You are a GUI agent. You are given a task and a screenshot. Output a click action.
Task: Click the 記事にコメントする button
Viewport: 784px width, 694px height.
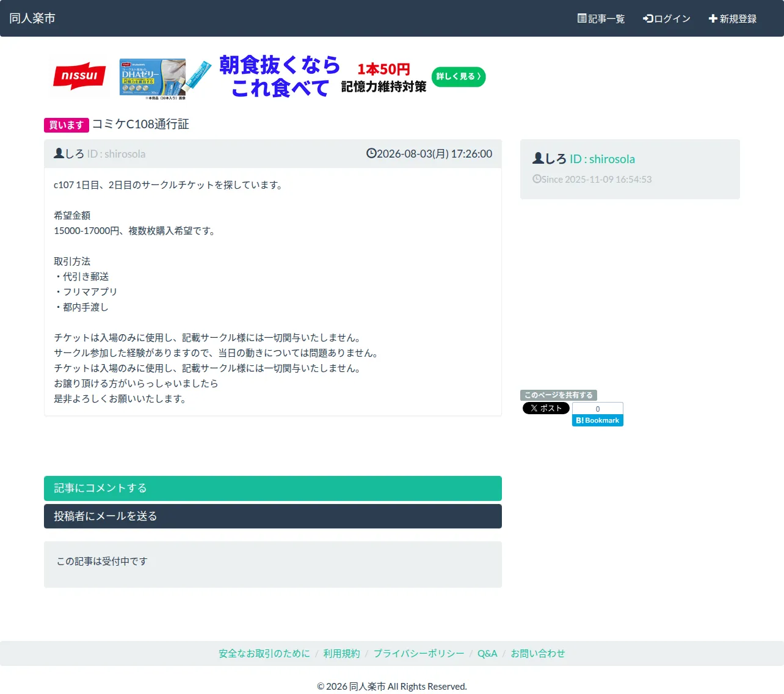pos(273,488)
